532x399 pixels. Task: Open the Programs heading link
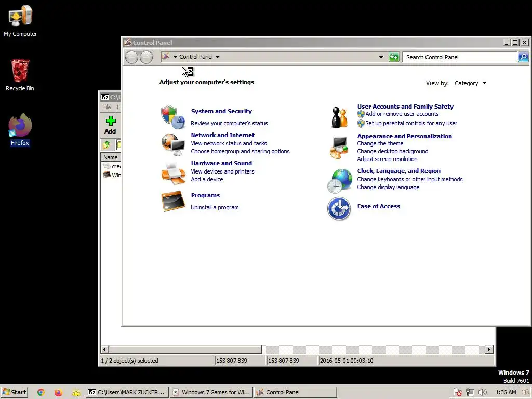(205, 195)
